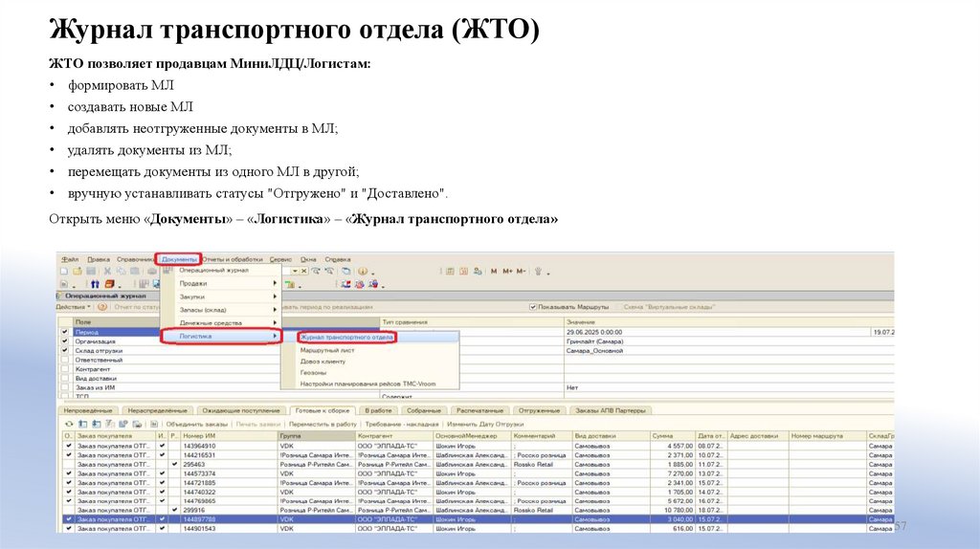Open the Действия dropdown

tap(73, 307)
